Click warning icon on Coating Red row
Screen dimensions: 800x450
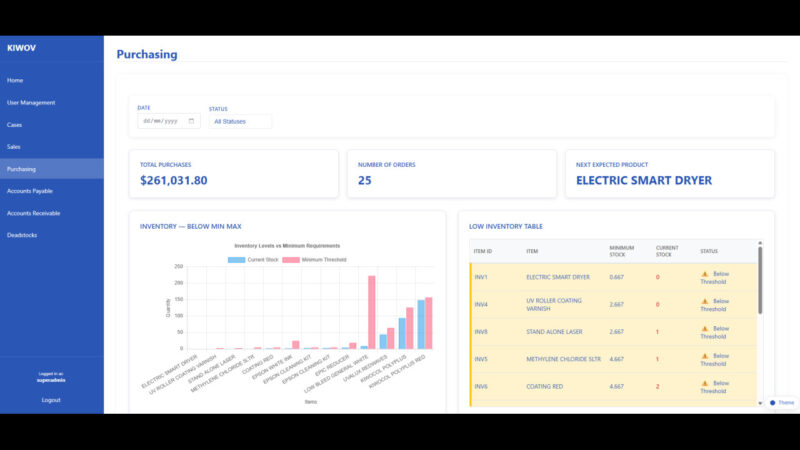tap(704, 382)
